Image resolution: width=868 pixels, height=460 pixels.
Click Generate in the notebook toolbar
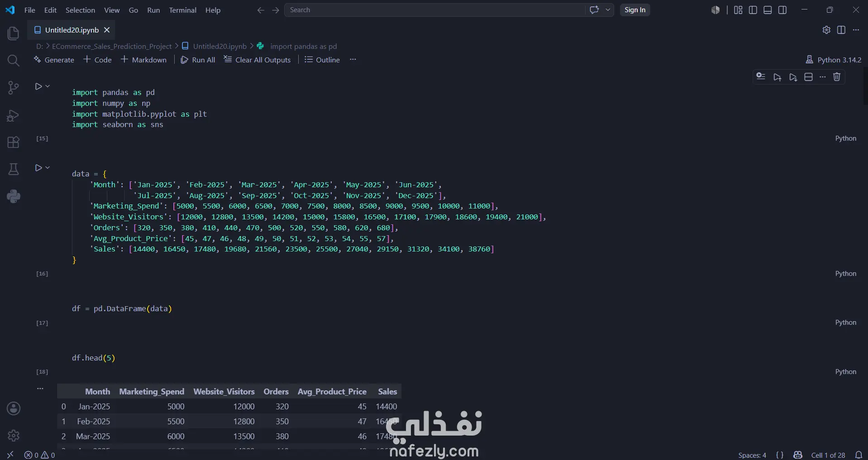[x=54, y=60]
